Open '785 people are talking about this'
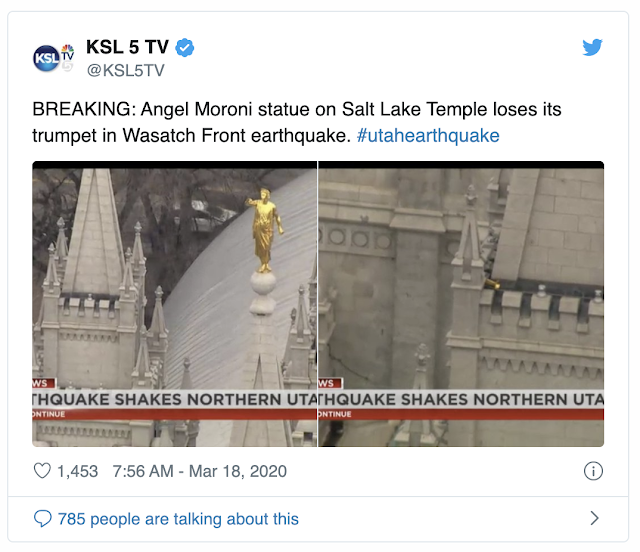The width and height of the screenshot is (640, 552). 178,519
